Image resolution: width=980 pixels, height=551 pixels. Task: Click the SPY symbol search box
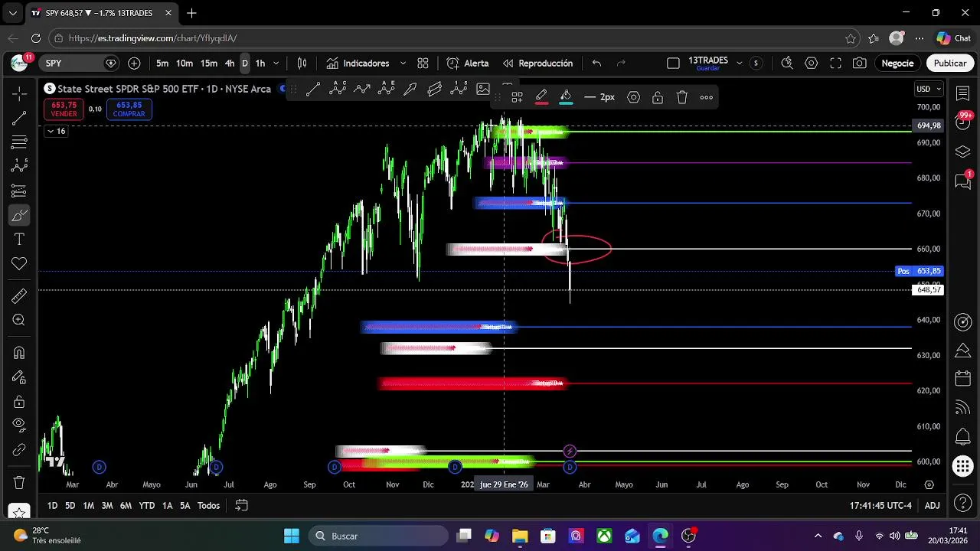[x=80, y=64]
